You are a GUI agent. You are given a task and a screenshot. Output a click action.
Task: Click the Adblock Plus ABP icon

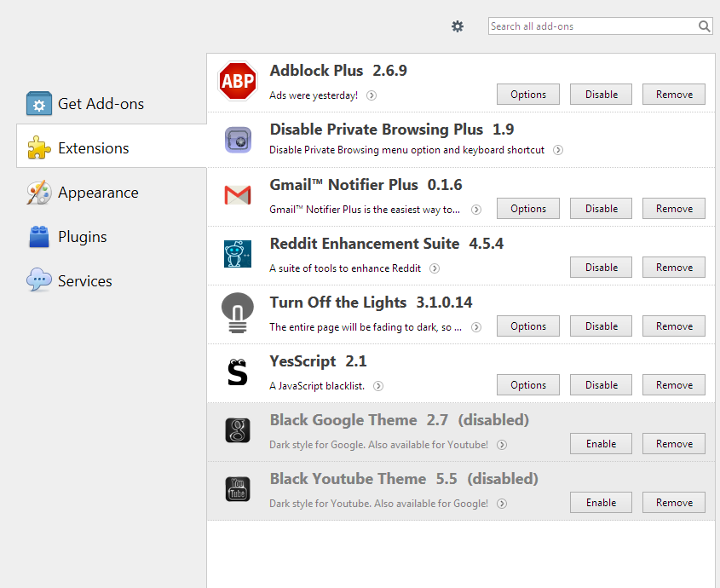point(238,81)
